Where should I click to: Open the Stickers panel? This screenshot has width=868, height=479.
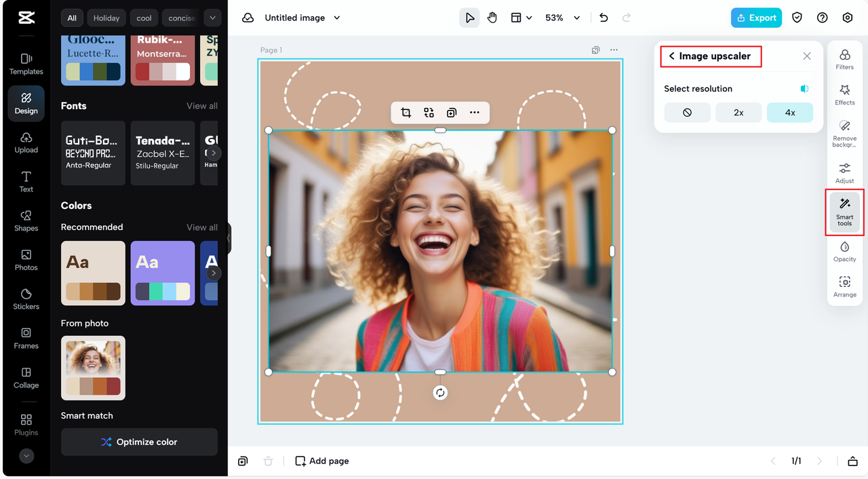[x=26, y=299]
